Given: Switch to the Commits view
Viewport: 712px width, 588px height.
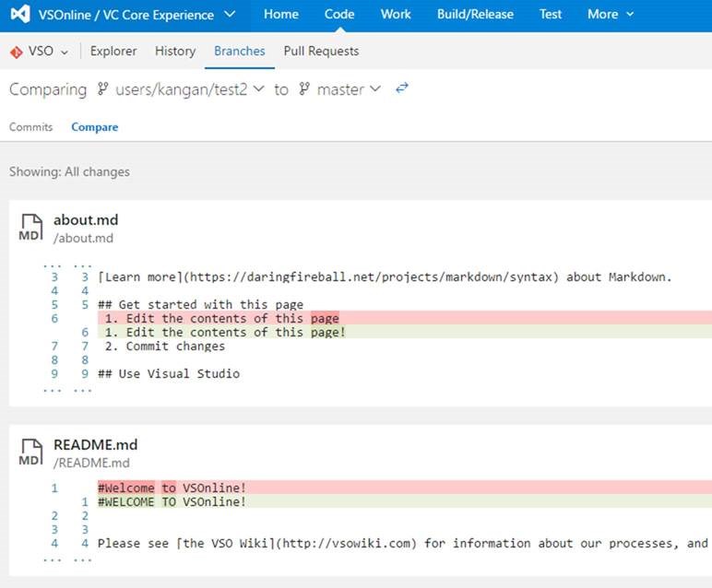Looking at the screenshot, I should (x=30, y=127).
